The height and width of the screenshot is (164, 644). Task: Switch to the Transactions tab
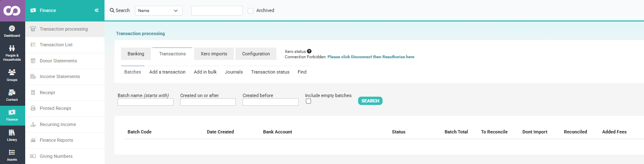tap(172, 54)
